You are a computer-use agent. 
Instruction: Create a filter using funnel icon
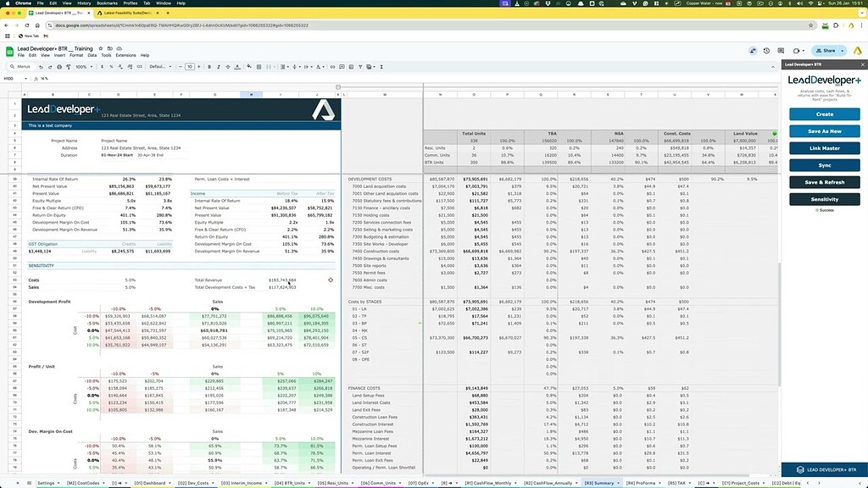(360, 67)
